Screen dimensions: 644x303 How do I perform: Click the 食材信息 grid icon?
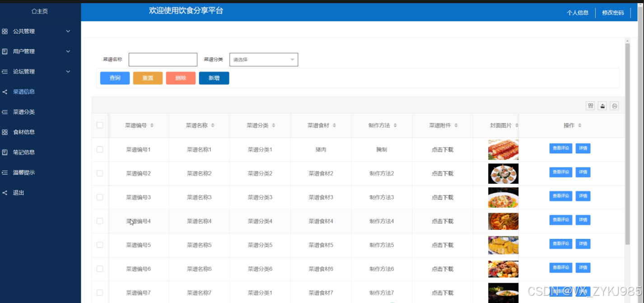coord(5,132)
